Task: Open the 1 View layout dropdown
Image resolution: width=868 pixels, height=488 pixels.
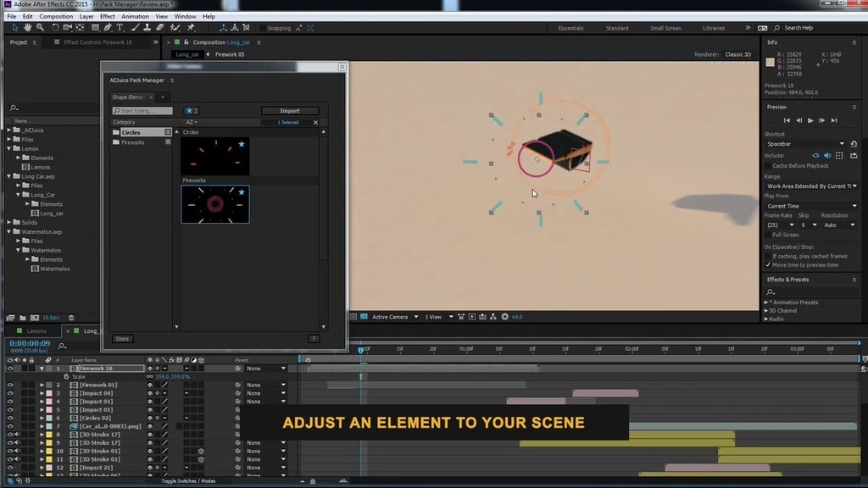Action: [438, 317]
